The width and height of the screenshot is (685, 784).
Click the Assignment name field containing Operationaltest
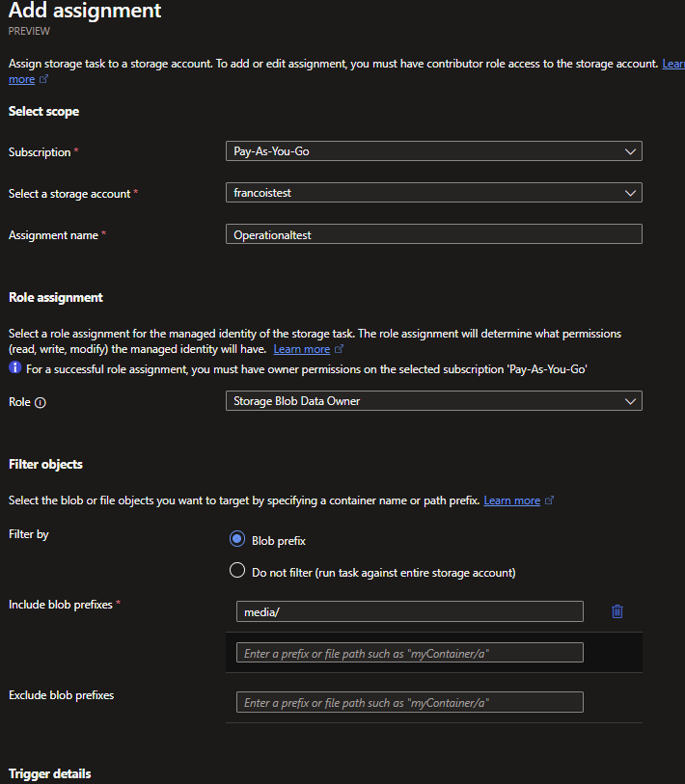434,234
